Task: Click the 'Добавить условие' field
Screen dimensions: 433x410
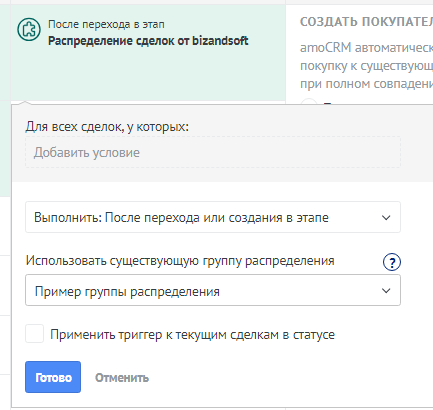Action: (213, 152)
